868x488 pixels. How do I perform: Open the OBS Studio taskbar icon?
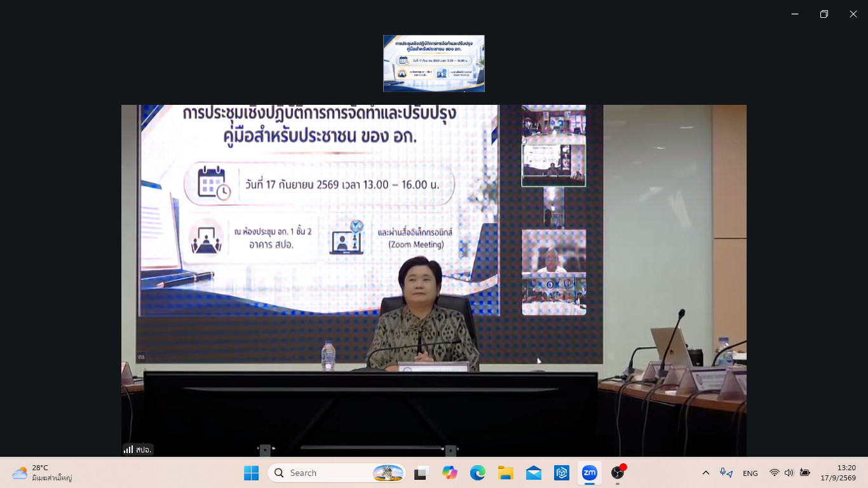618,473
